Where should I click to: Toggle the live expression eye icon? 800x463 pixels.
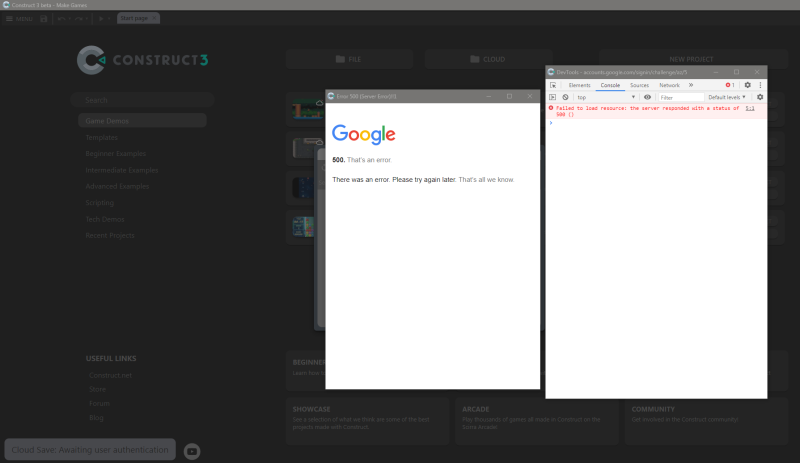(647, 97)
